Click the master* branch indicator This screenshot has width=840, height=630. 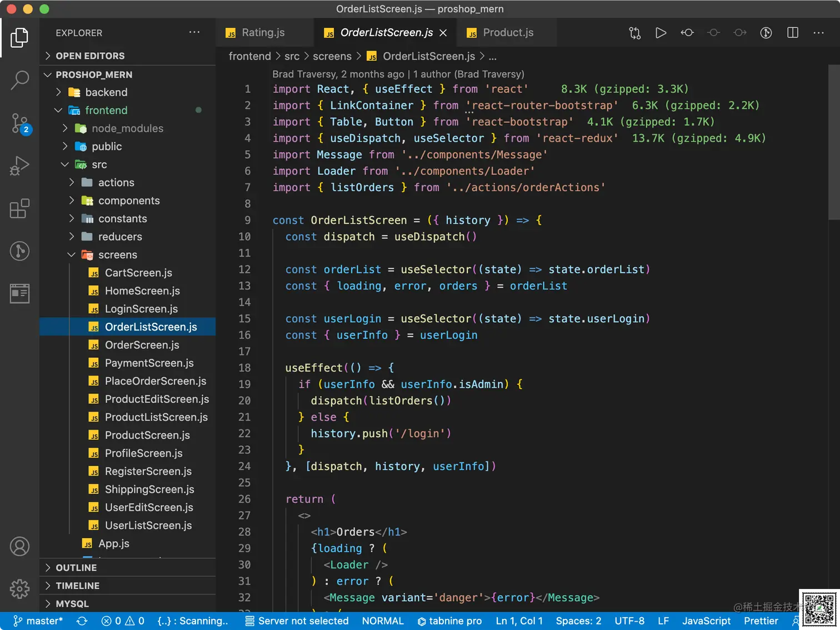tap(38, 621)
